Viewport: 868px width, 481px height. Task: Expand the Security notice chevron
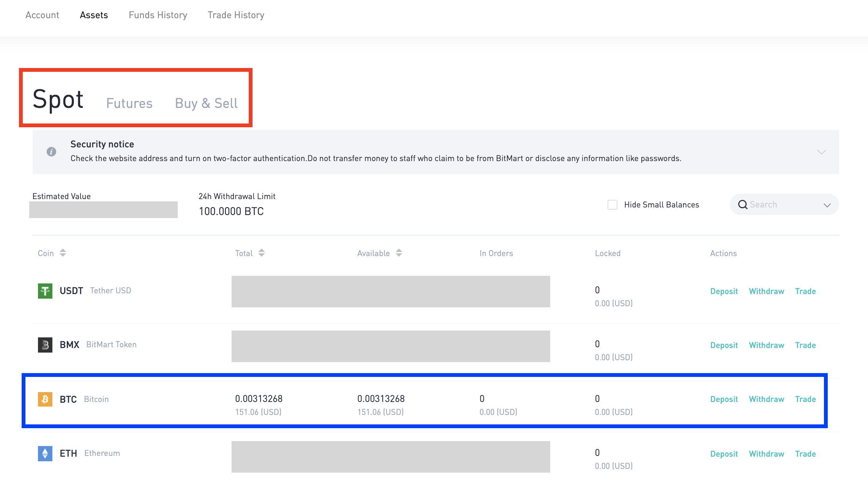[x=821, y=152]
